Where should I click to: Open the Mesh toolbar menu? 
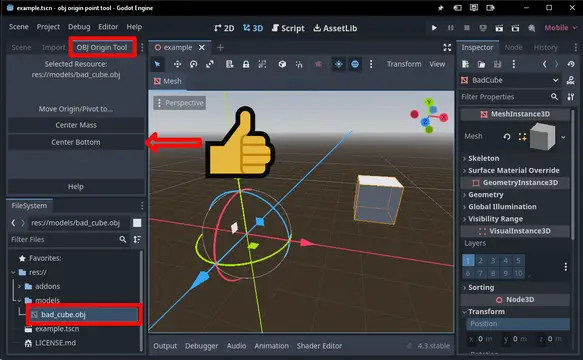pyautogui.click(x=168, y=81)
